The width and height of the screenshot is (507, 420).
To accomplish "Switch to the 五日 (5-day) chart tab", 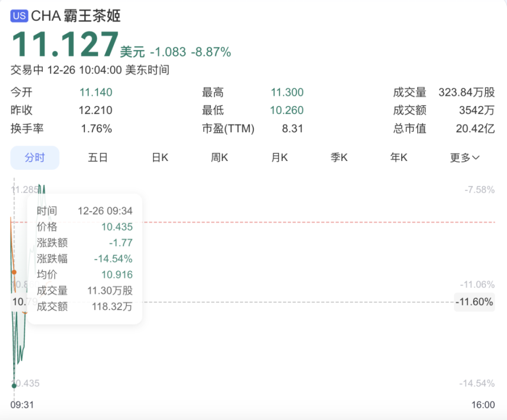I will click(97, 157).
